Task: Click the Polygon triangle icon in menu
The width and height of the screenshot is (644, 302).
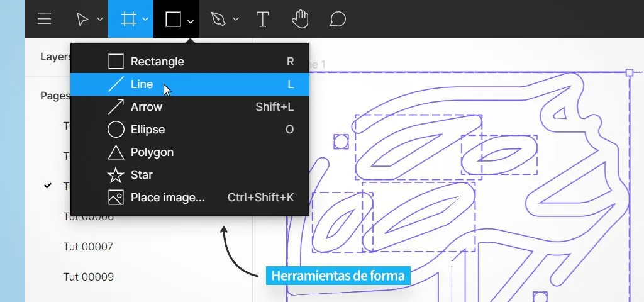Action: click(116, 152)
